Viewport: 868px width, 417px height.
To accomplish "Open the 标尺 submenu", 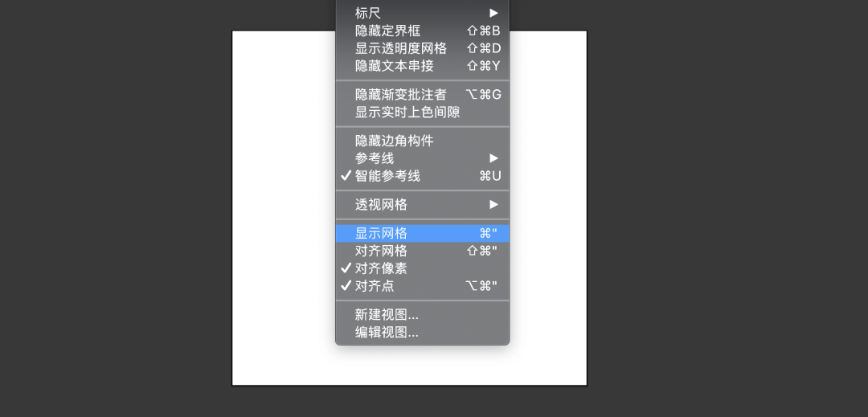I will 423,13.
